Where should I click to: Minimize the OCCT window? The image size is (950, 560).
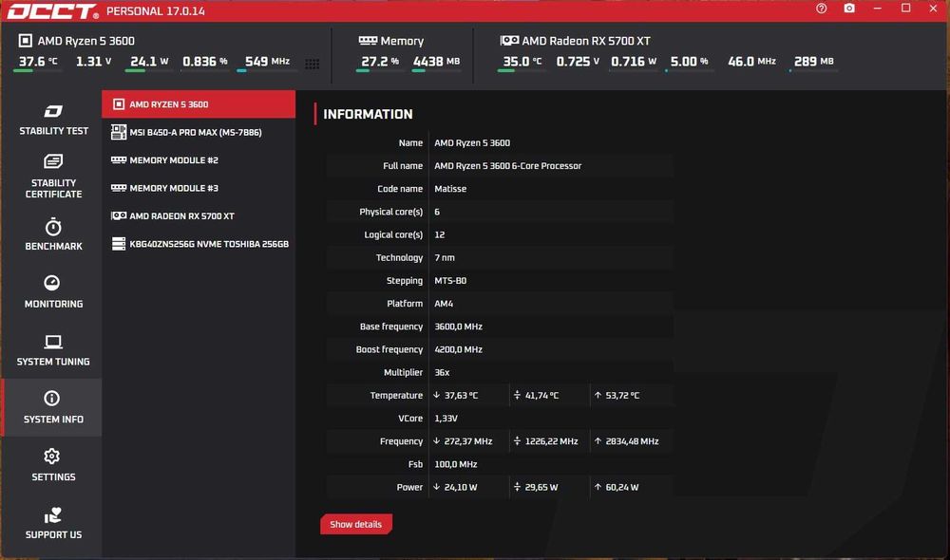point(877,9)
